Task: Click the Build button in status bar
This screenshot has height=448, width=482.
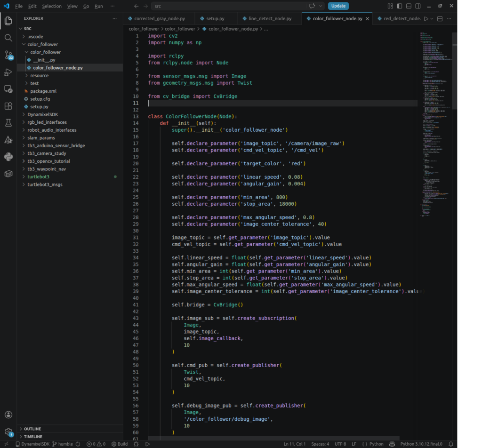Action: click(119, 444)
